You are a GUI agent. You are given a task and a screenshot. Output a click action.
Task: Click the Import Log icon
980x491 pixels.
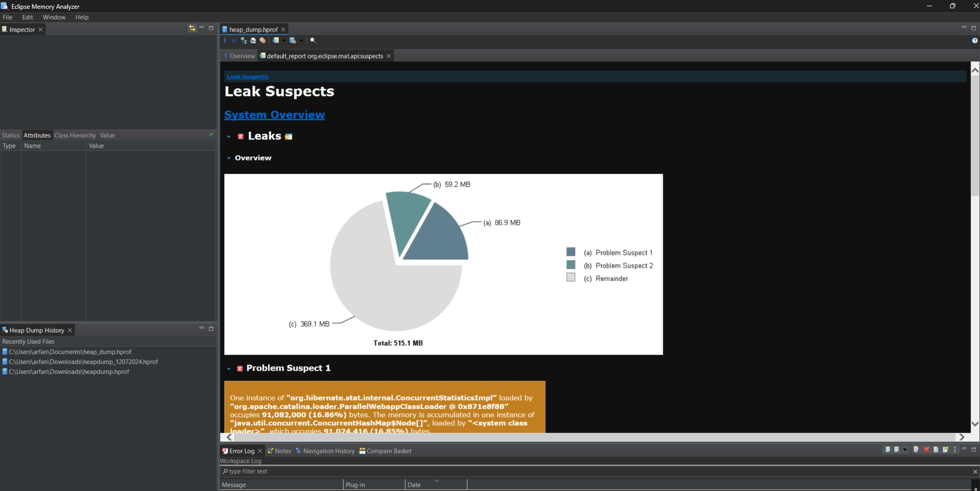(896, 449)
